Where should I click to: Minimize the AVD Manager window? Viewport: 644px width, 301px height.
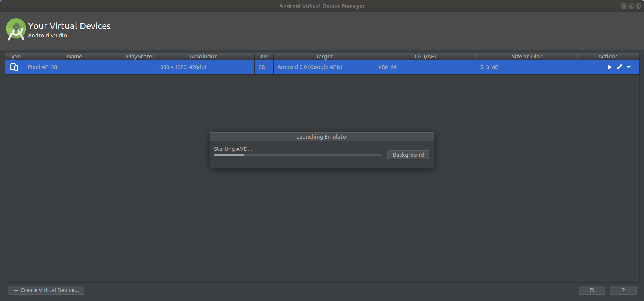(623, 6)
